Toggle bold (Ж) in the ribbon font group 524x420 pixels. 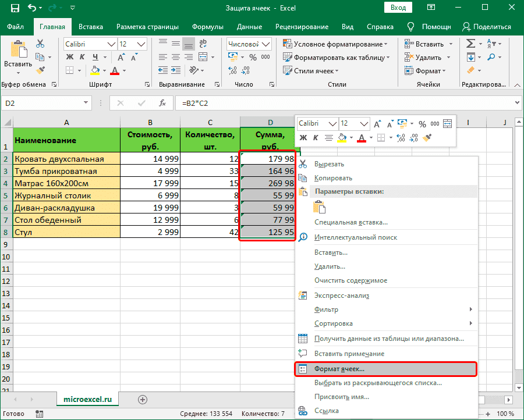click(69, 57)
